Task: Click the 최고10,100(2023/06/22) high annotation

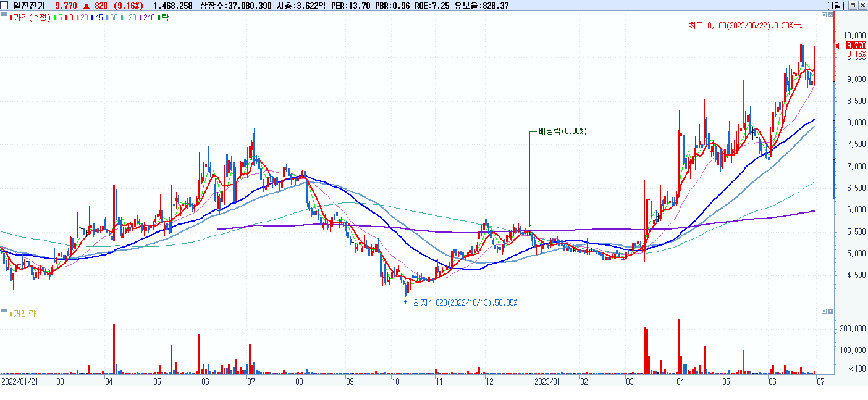Action: (x=740, y=26)
